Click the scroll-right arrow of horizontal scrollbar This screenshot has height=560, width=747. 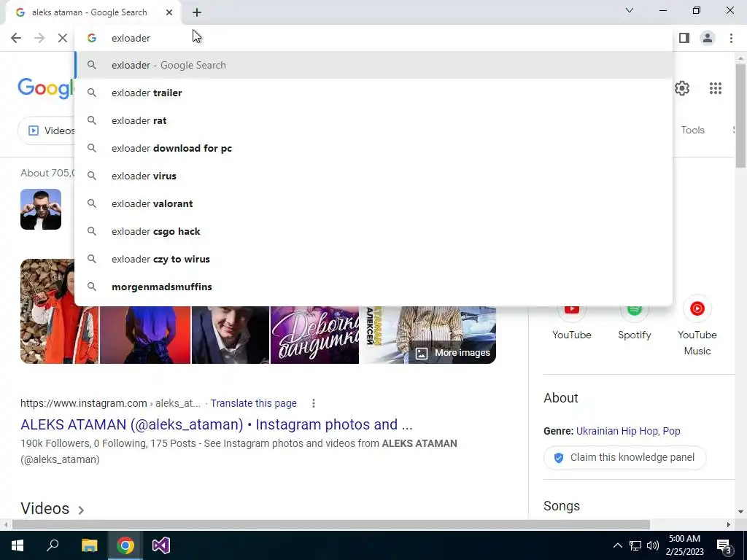(x=729, y=525)
